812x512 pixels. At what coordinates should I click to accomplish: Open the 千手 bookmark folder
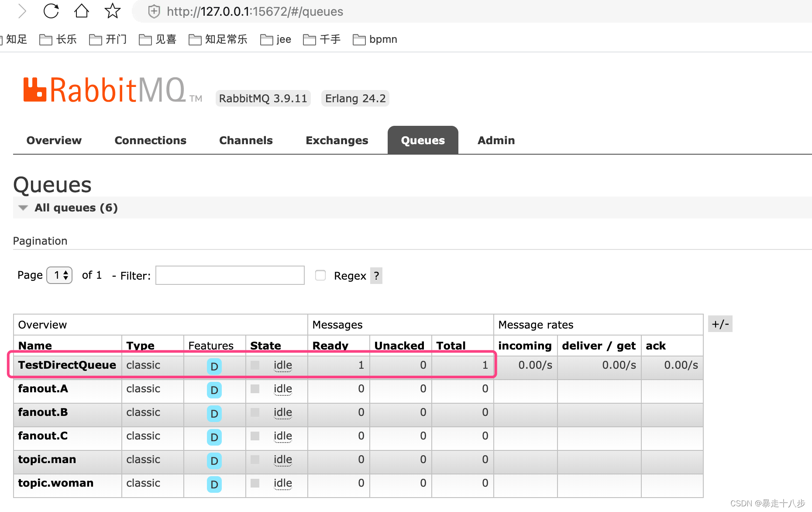point(322,39)
